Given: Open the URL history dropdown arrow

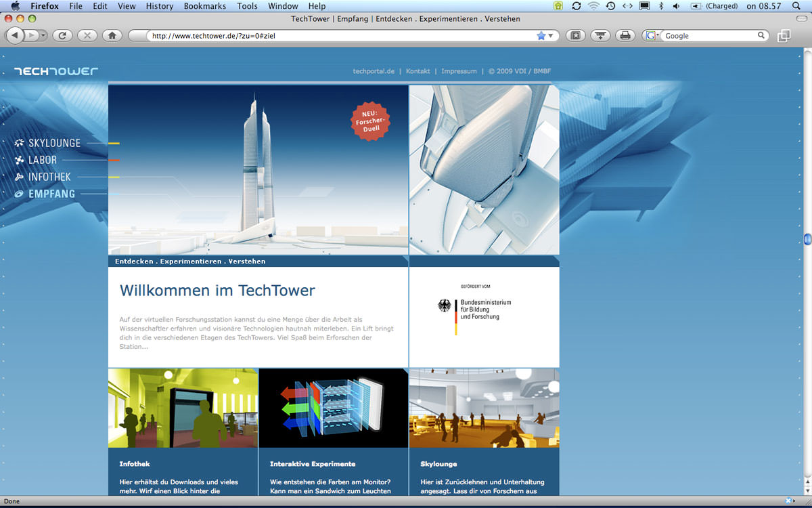Looking at the screenshot, I should coord(550,36).
